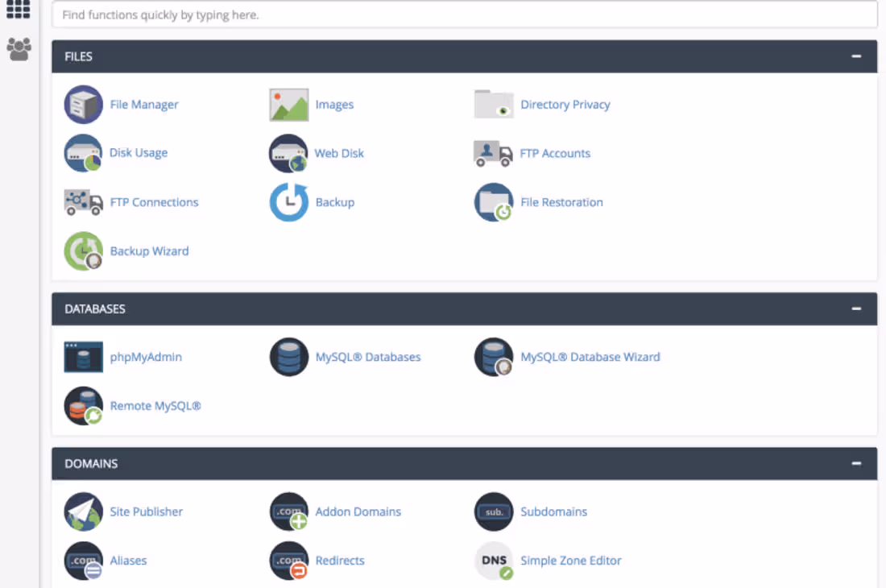
Task: Collapse the FILES section
Action: [855, 56]
